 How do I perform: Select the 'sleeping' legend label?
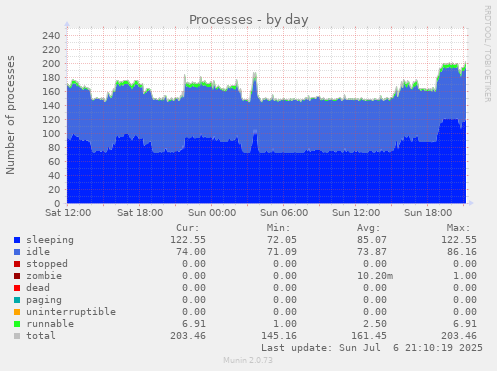(50, 240)
